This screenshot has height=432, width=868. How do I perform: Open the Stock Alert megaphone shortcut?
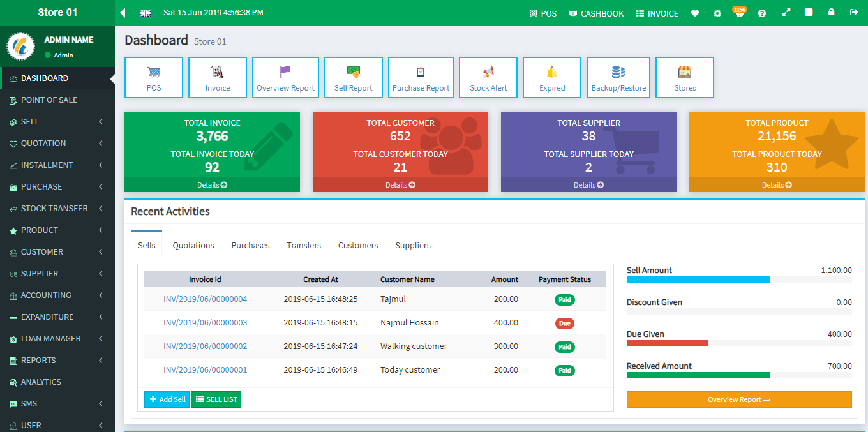[488, 78]
